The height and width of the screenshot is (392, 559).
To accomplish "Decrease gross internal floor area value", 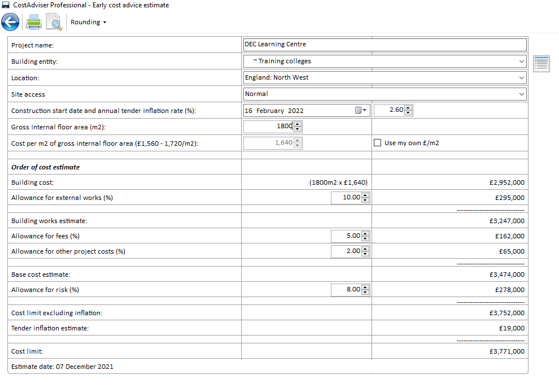I will coord(298,129).
